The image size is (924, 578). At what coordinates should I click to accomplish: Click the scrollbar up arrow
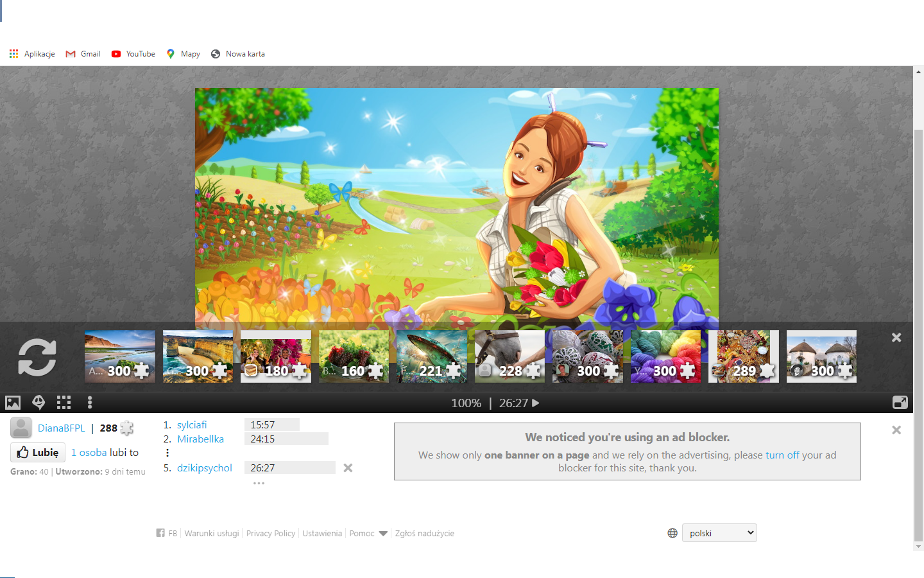pyautogui.click(x=918, y=71)
